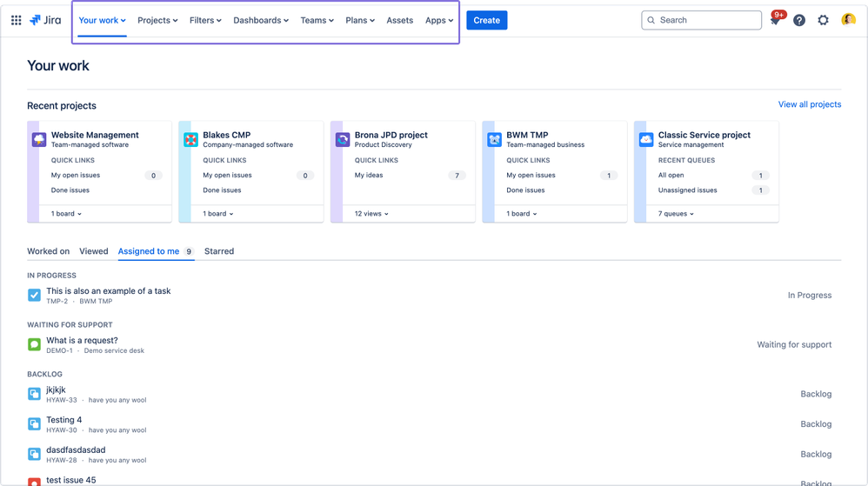This screenshot has height=486, width=868.
Task: Open Done issues in Blakes CMP
Action: pos(222,190)
